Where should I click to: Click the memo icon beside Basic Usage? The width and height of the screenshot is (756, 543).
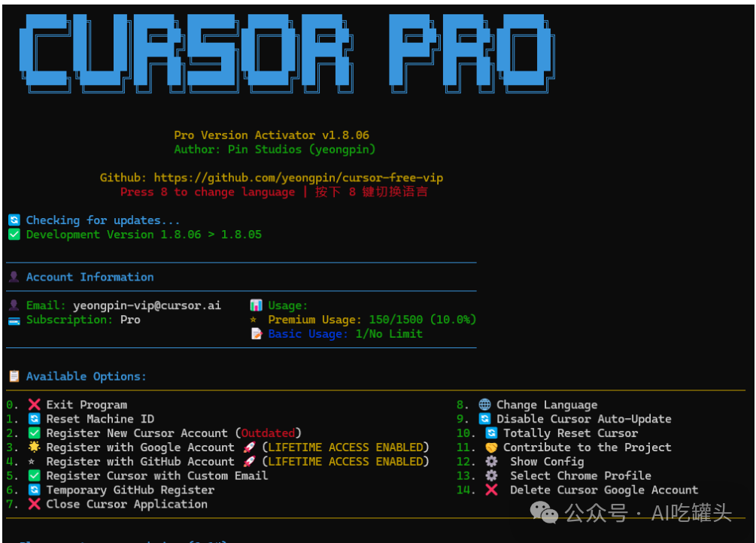coord(256,334)
